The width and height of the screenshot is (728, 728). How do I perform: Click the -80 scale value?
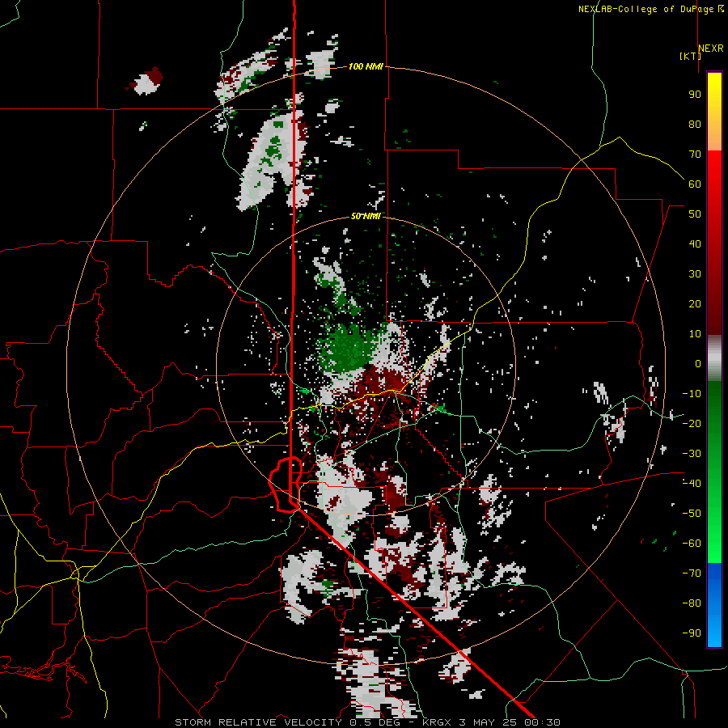[692, 603]
